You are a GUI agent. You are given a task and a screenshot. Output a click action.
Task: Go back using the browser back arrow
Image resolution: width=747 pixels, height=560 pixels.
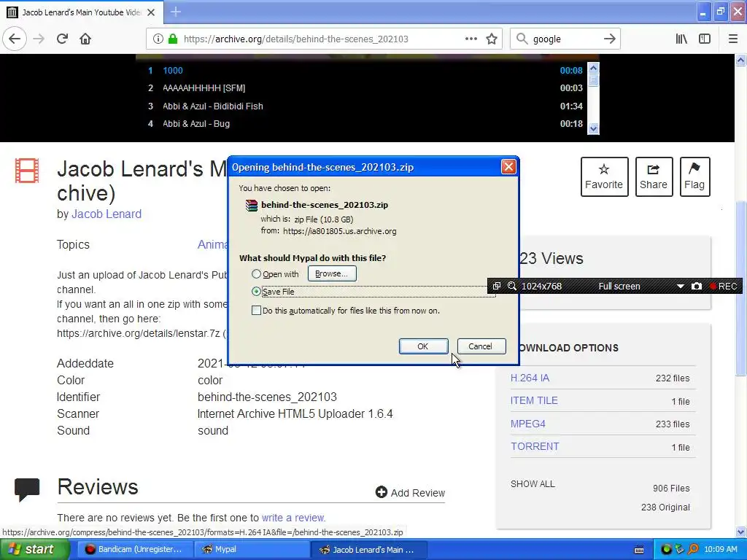(15, 39)
